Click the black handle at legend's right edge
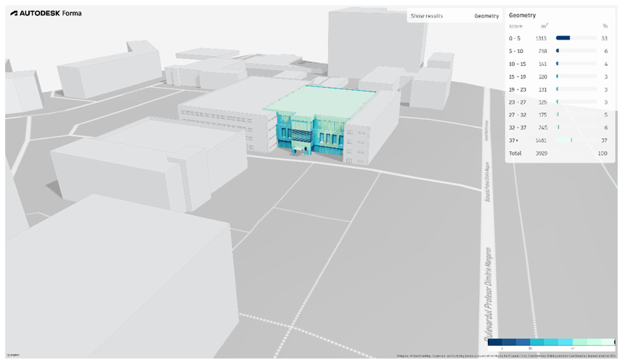 coord(615,342)
